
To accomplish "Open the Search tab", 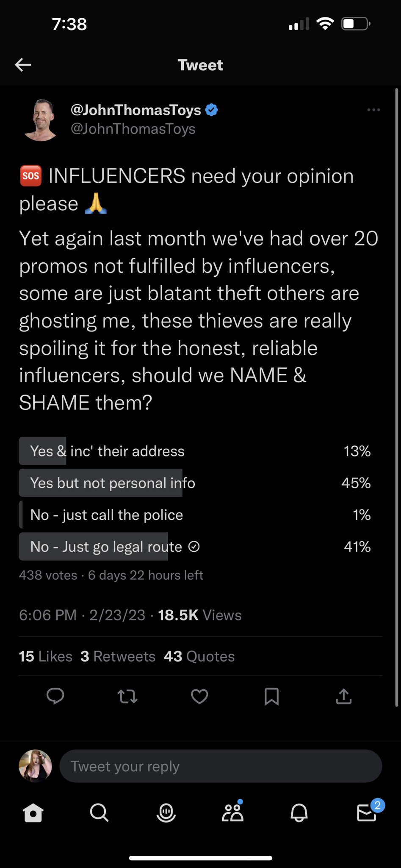I will [x=100, y=812].
